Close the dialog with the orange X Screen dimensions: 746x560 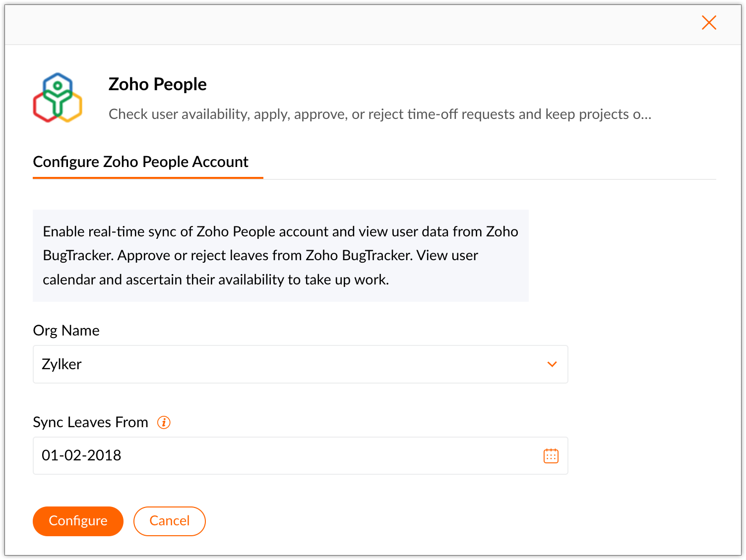click(x=709, y=22)
